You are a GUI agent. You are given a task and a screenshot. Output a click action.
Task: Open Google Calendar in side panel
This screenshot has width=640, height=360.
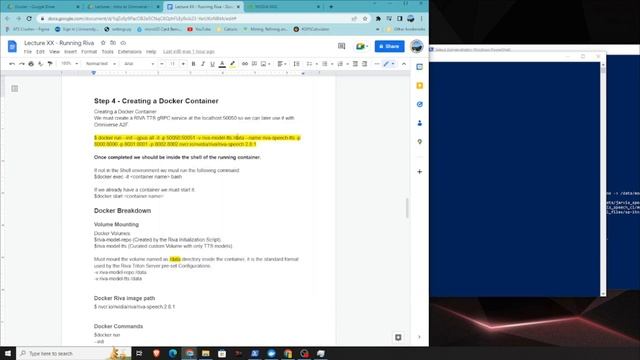tap(420, 67)
